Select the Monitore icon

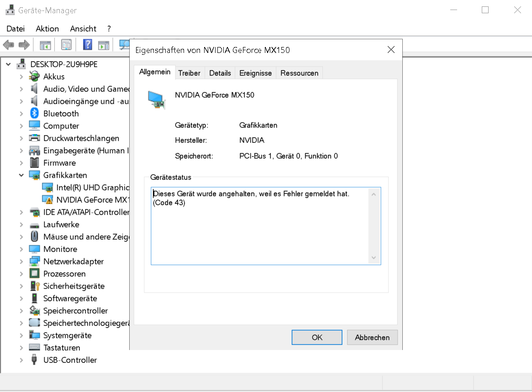pyautogui.click(x=34, y=249)
